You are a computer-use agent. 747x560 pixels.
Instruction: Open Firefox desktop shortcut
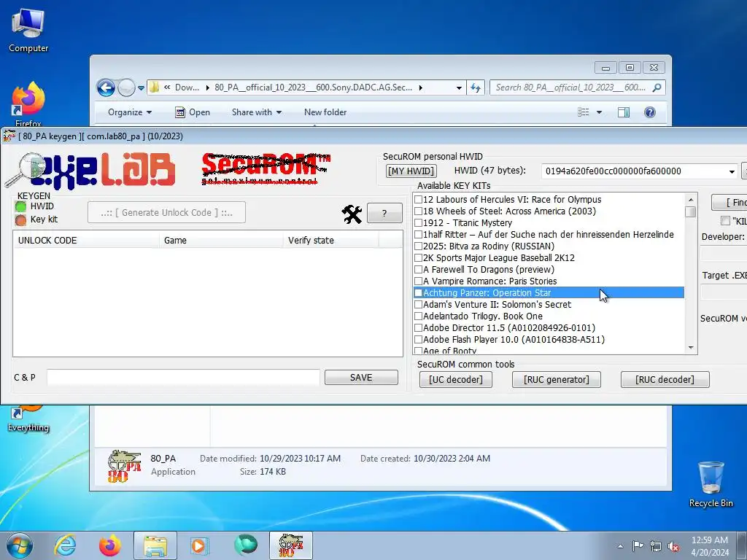click(28, 104)
